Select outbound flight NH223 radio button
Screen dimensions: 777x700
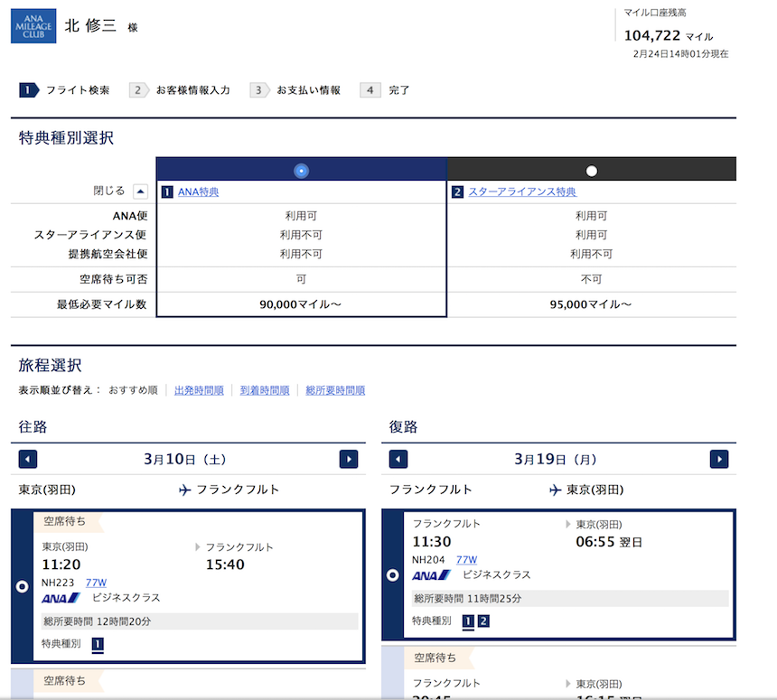coord(23,586)
